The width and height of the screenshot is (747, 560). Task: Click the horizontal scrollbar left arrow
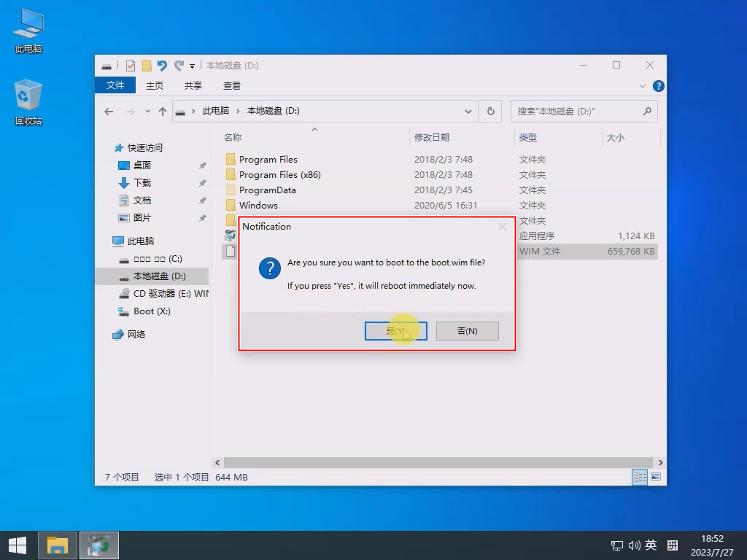click(217, 462)
